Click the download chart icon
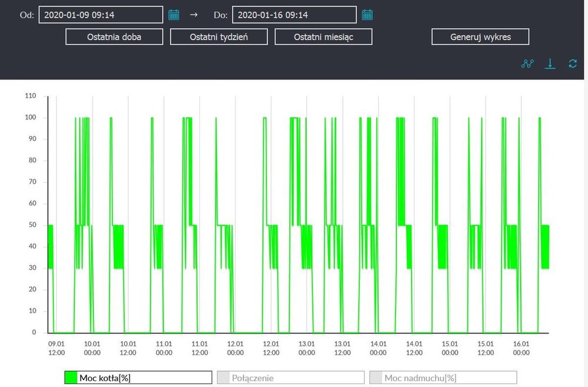This screenshot has width=588, height=387. click(550, 64)
